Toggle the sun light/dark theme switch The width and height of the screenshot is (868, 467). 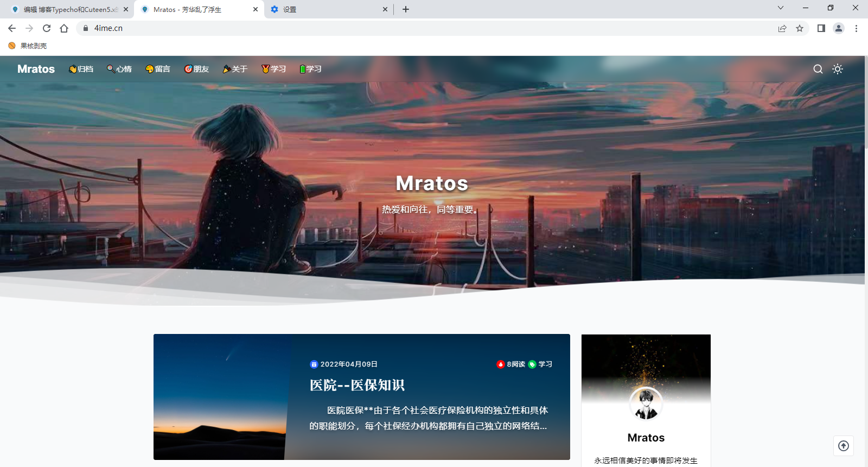(x=838, y=69)
